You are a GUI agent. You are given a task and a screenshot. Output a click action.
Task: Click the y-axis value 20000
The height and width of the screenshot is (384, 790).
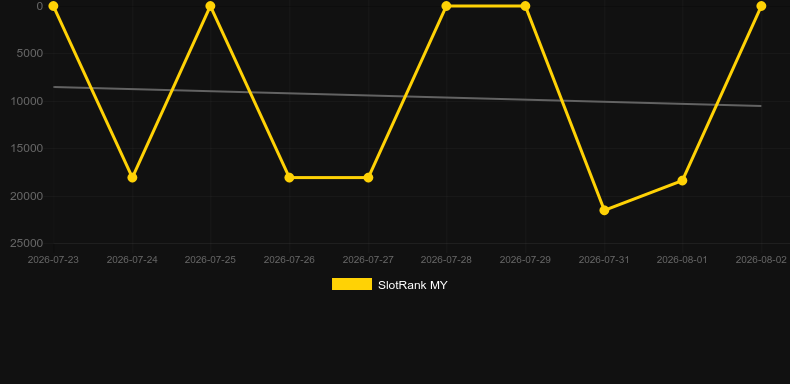pos(27,196)
